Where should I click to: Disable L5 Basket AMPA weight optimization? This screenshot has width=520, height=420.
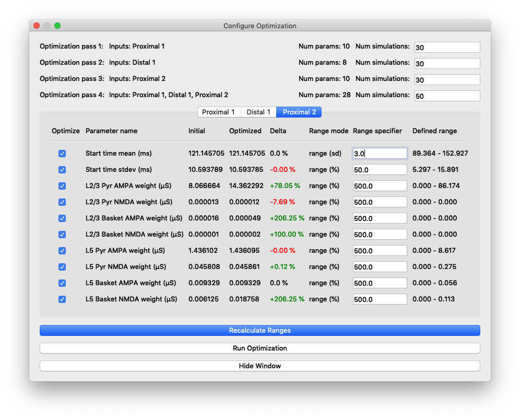62,283
